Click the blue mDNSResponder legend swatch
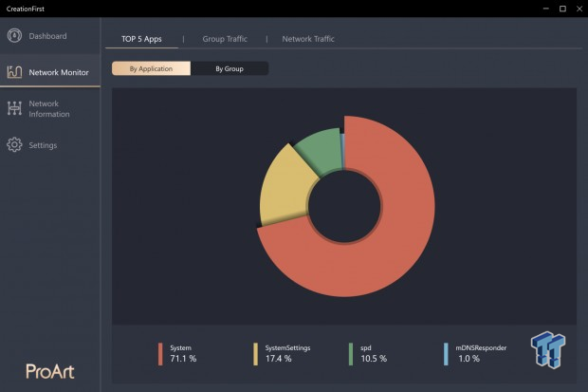 446,354
